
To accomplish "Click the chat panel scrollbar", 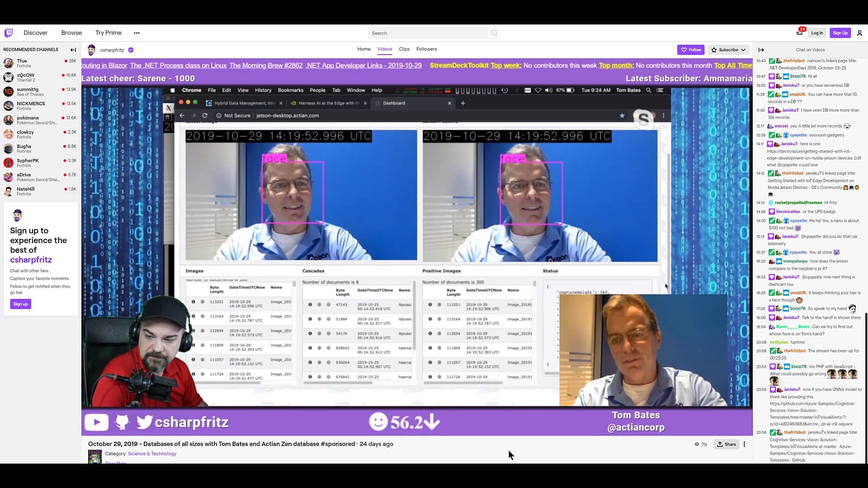I will point(866,388).
